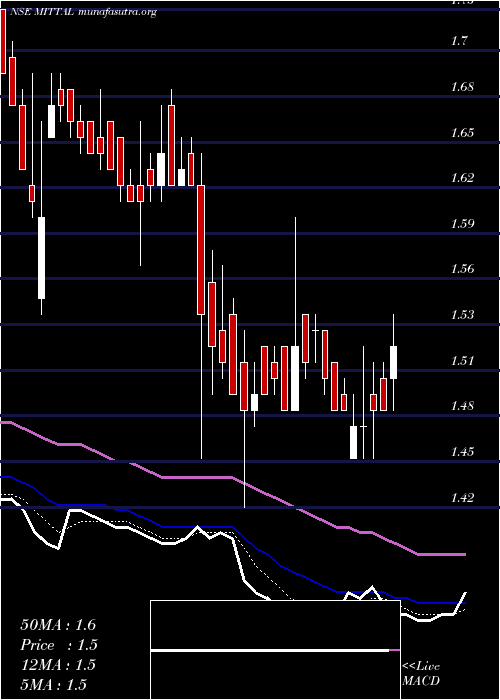This screenshot has width=500, height=700.
Task: Click the <<Live MACD label
Action: point(421,673)
